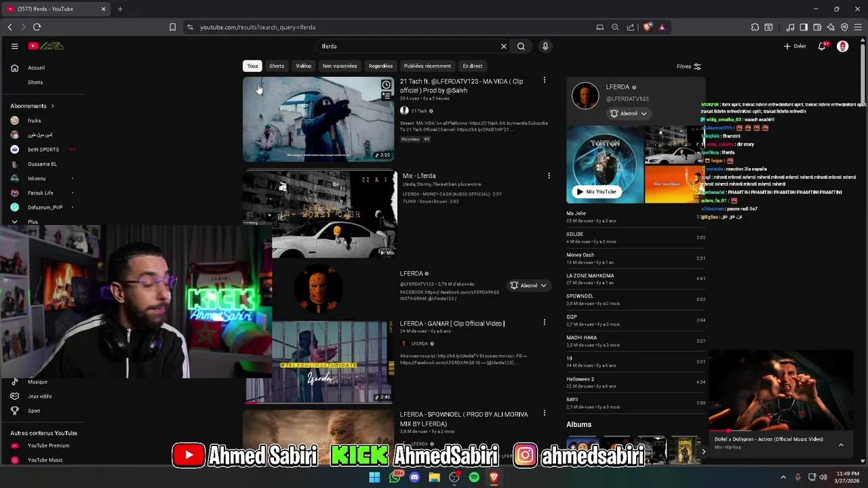868x488 pixels.
Task: Open more options for GANAR video
Action: coord(544,323)
